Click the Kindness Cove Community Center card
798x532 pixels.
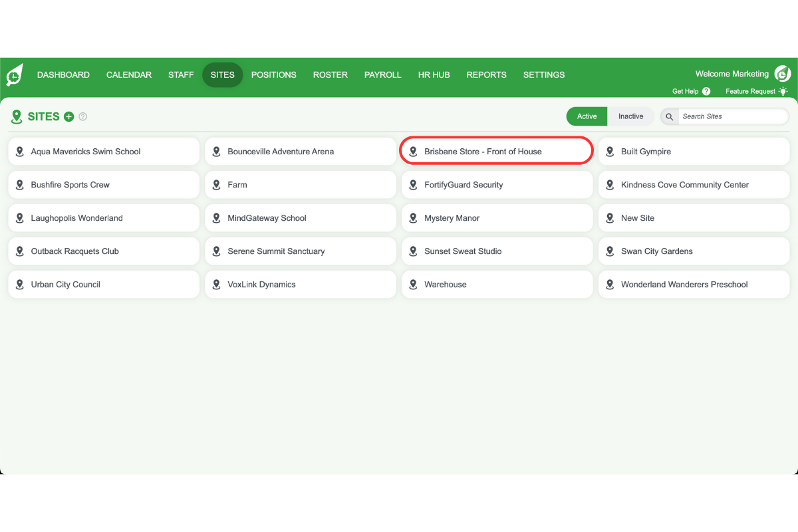[x=694, y=184]
